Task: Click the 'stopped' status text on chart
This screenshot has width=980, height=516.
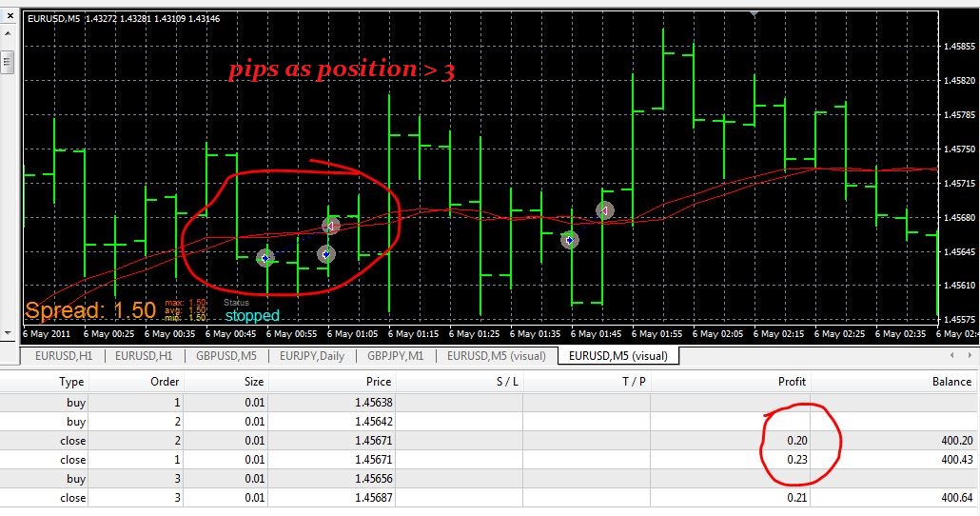Action: click(252, 315)
